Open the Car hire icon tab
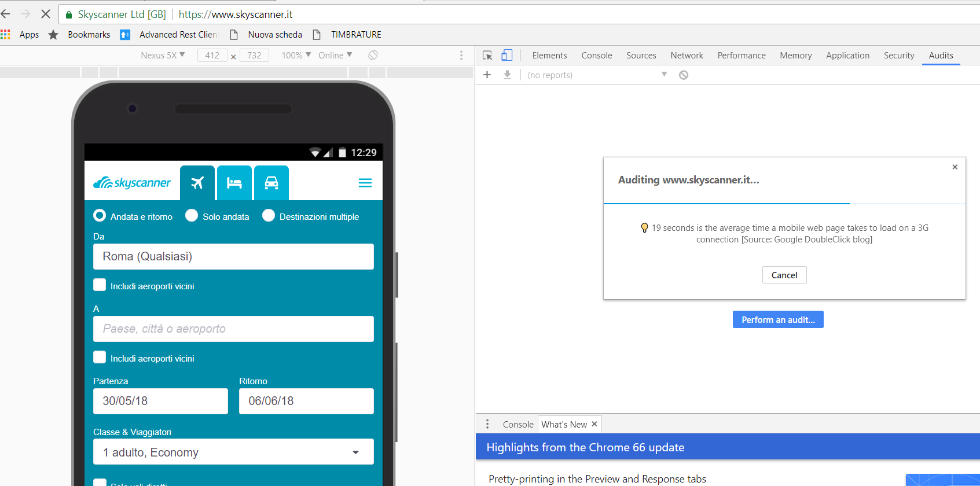Image resolution: width=980 pixels, height=486 pixels. (271, 183)
